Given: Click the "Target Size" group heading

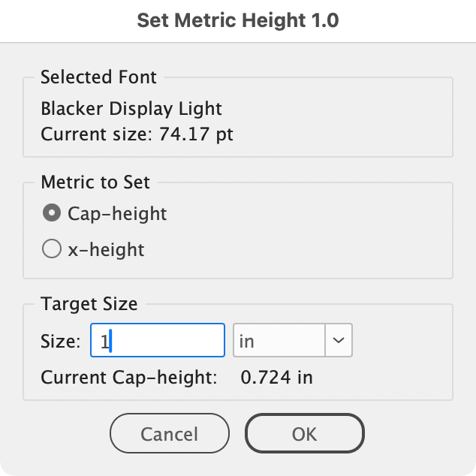Looking at the screenshot, I should pyautogui.click(x=89, y=304).
